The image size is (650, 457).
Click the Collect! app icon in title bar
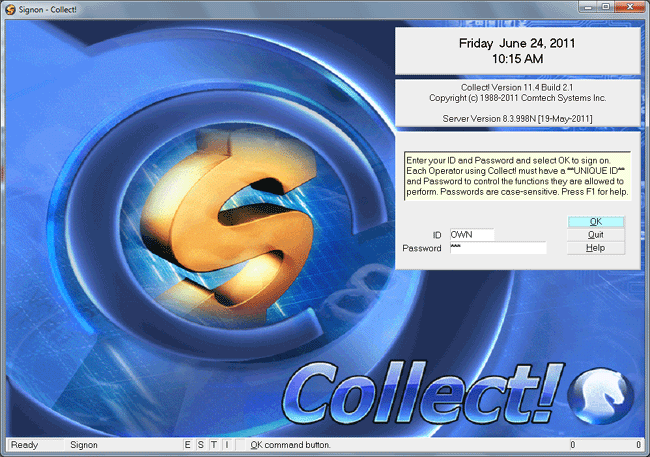coord(11,9)
